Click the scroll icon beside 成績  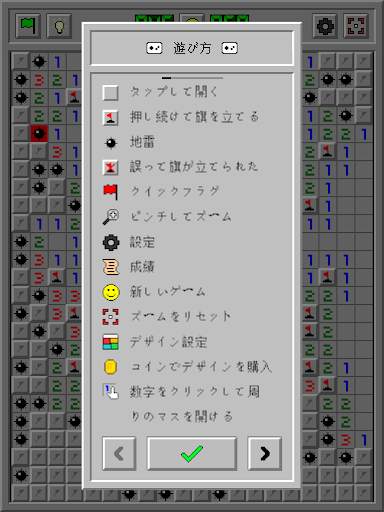110,267
